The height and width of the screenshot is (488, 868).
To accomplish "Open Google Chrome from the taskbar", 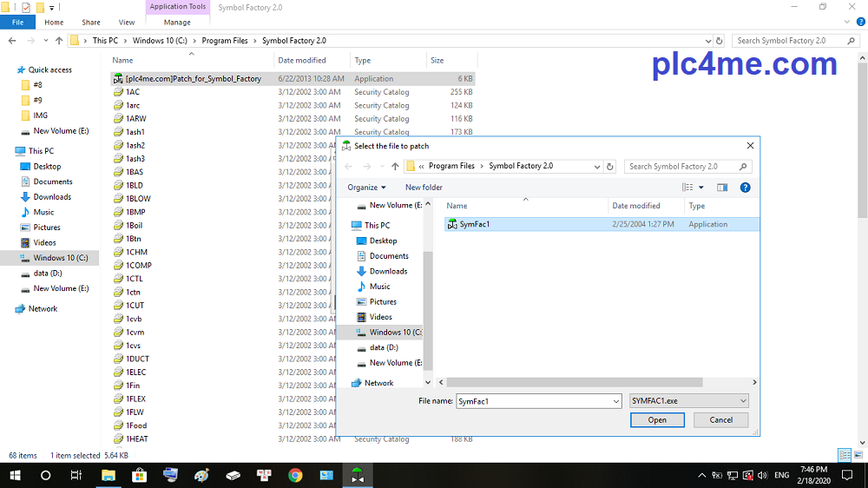I will point(295,475).
